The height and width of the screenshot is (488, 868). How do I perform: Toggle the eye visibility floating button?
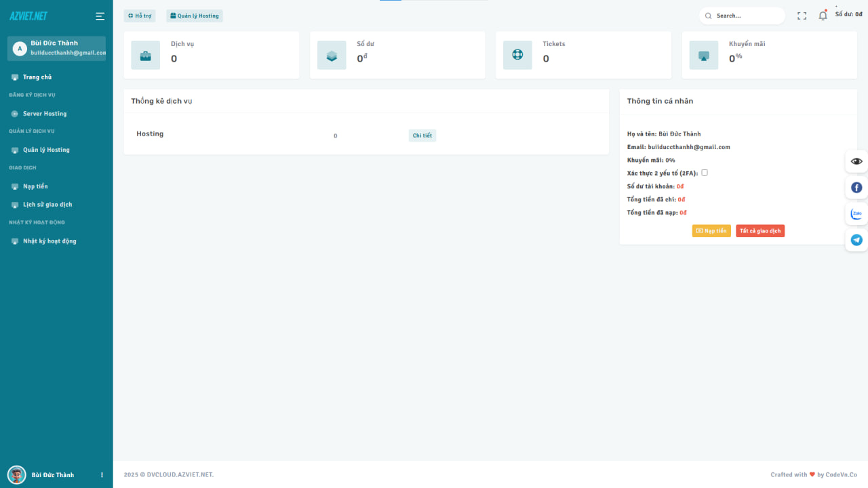click(x=856, y=161)
